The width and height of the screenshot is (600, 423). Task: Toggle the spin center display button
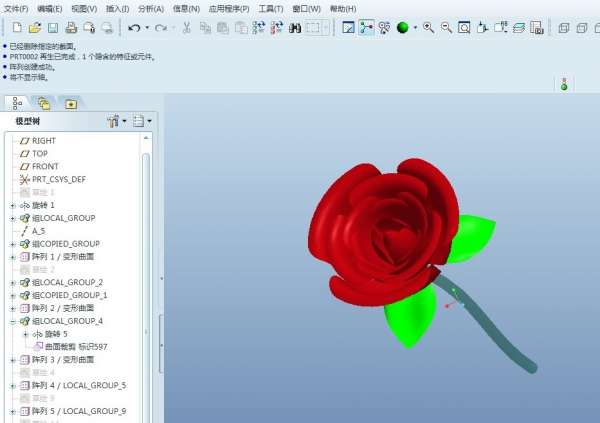click(366, 28)
